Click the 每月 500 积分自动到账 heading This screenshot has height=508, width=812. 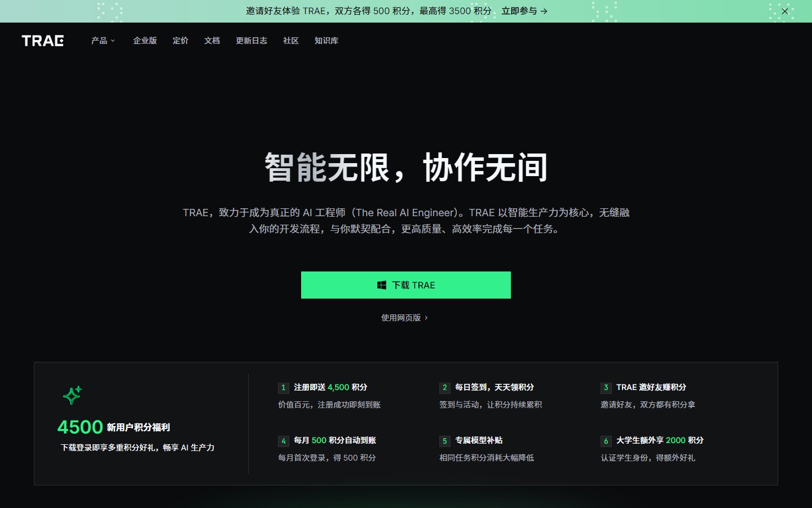pyautogui.click(x=335, y=440)
